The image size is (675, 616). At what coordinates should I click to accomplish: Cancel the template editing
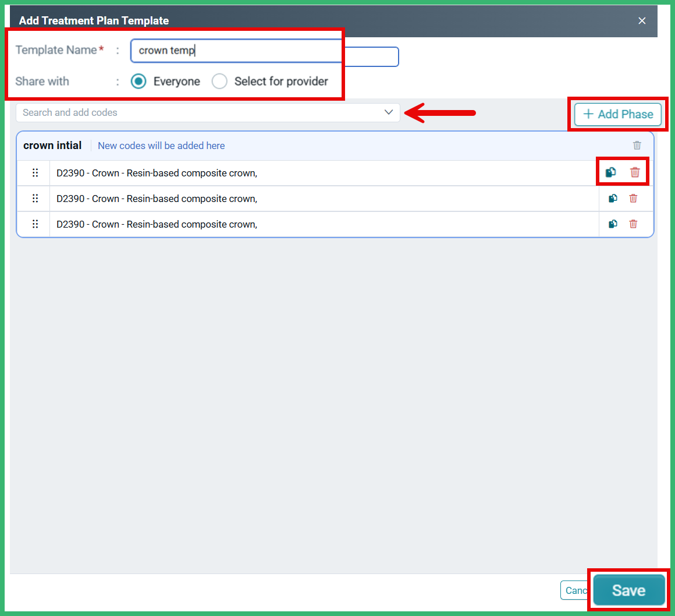tap(577, 590)
